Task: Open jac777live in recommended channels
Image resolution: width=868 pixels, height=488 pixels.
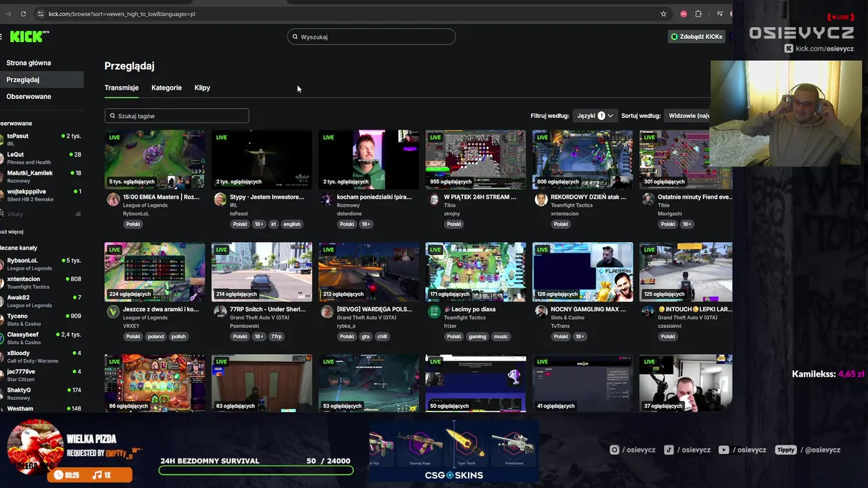Action: point(41,375)
